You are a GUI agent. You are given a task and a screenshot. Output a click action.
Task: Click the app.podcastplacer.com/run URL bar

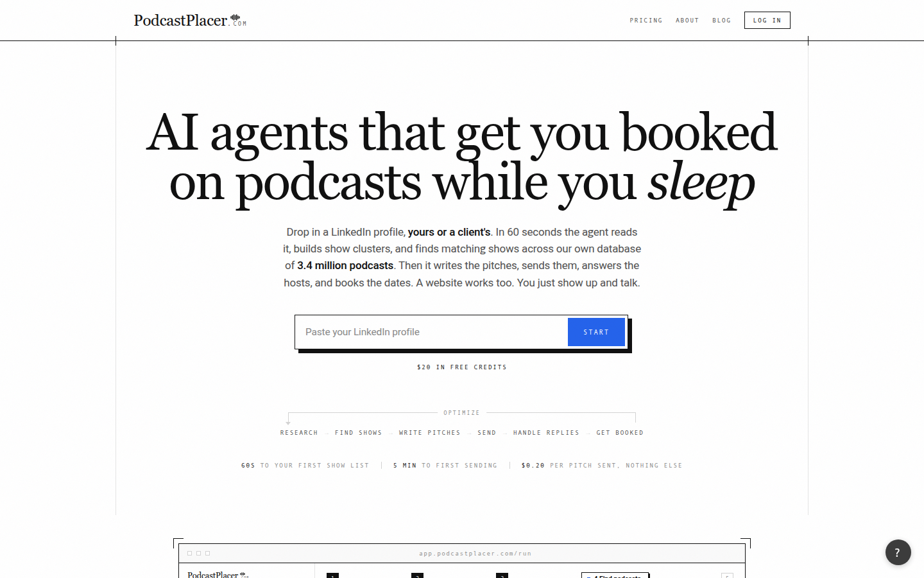point(475,554)
